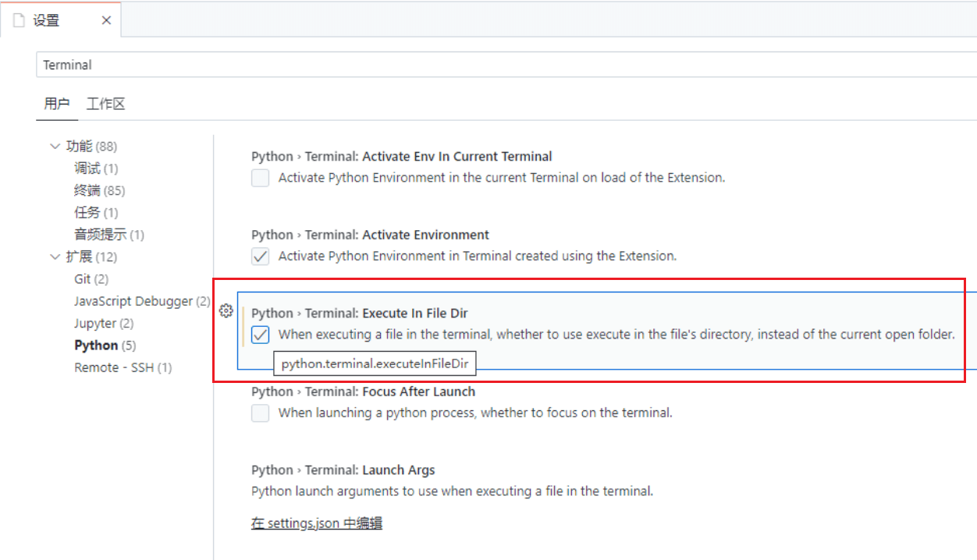977x560 pixels.
Task: Enable the Focus After Launch checkbox
Action: coord(261,413)
